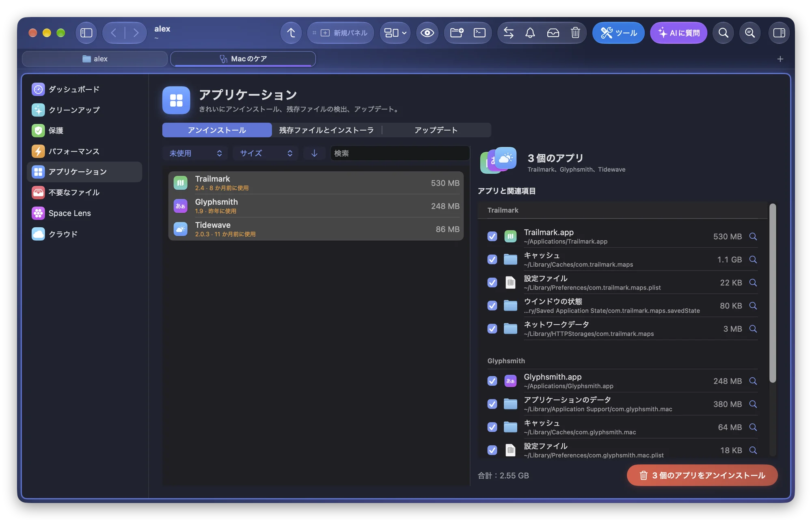Click the related items list scrollbar

(773, 292)
